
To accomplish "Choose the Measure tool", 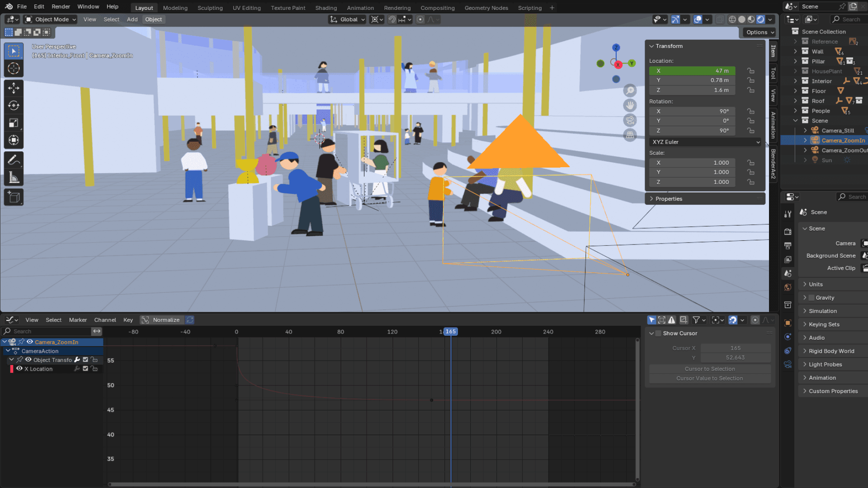I will pyautogui.click(x=14, y=178).
